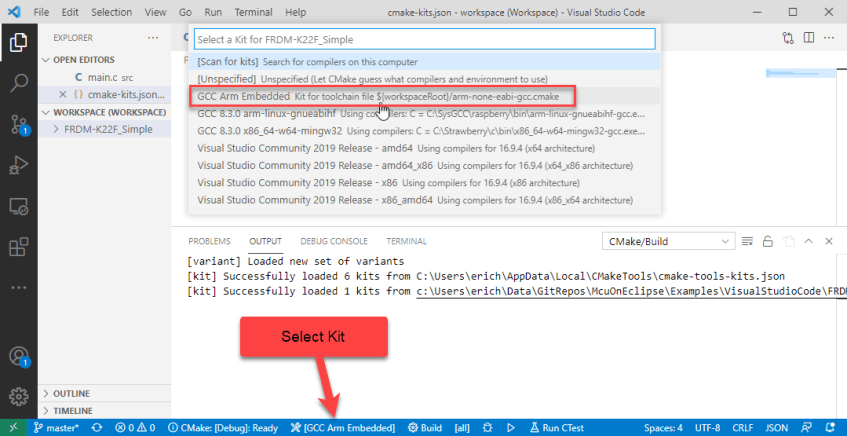Toggle output scroll lock
The width and height of the screenshot is (847, 436).
tap(766, 241)
